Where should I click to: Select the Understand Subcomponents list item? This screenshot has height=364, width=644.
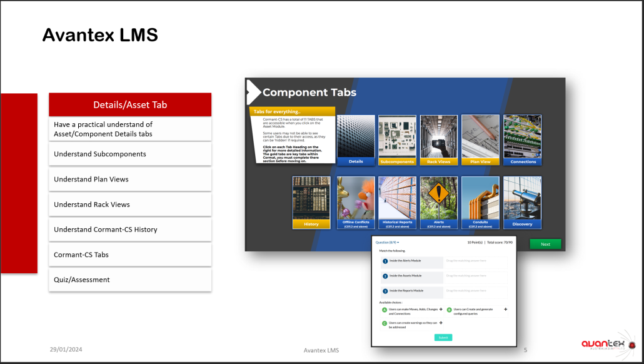pyautogui.click(x=130, y=154)
